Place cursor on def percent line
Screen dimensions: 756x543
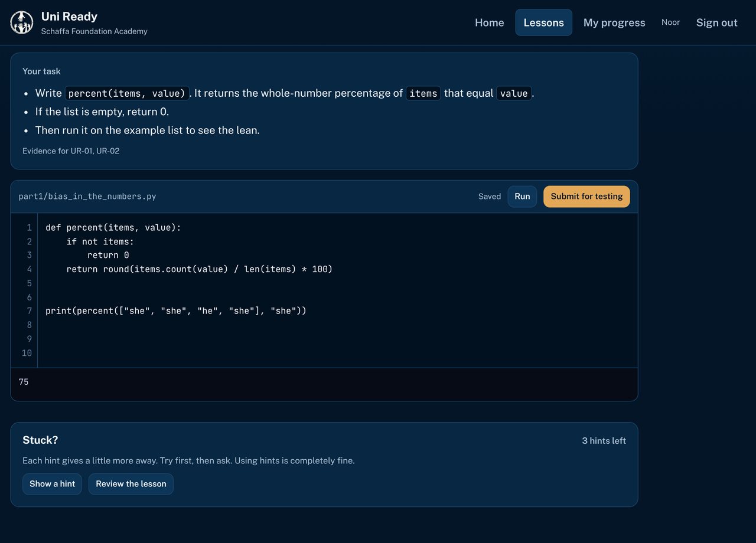(x=113, y=227)
